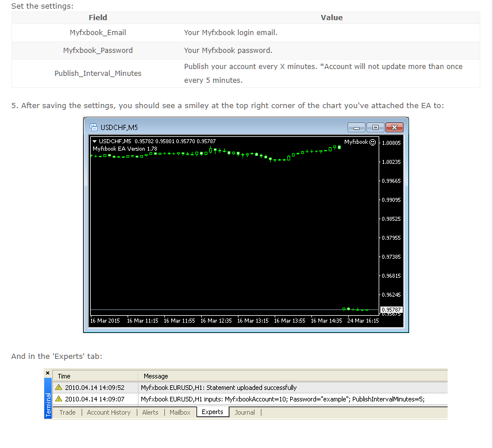Close the Terminal panel with X
The image size is (493, 448).
click(x=48, y=373)
